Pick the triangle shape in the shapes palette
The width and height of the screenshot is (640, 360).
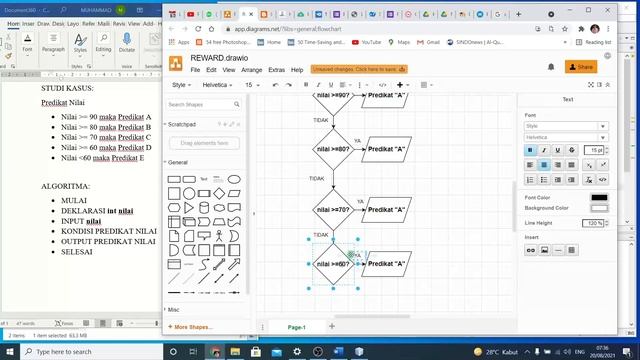[x=189, y=208]
